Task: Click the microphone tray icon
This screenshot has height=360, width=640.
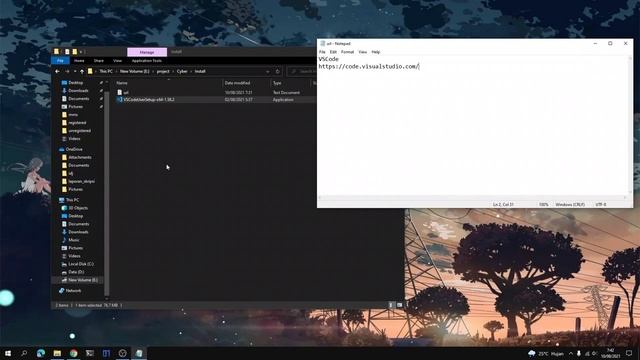Action: point(579,353)
